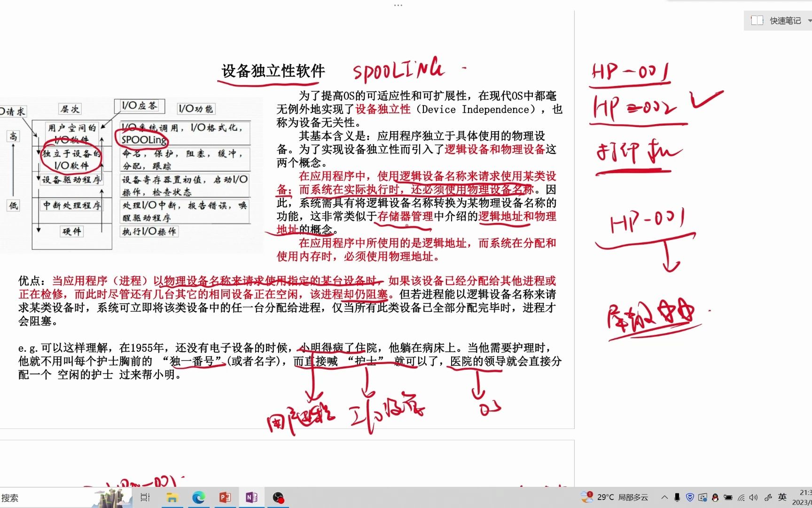Click the 医院的领导 text in example paragraph
Image resolution: width=812 pixels, height=508 pixels.
[478, 361]
